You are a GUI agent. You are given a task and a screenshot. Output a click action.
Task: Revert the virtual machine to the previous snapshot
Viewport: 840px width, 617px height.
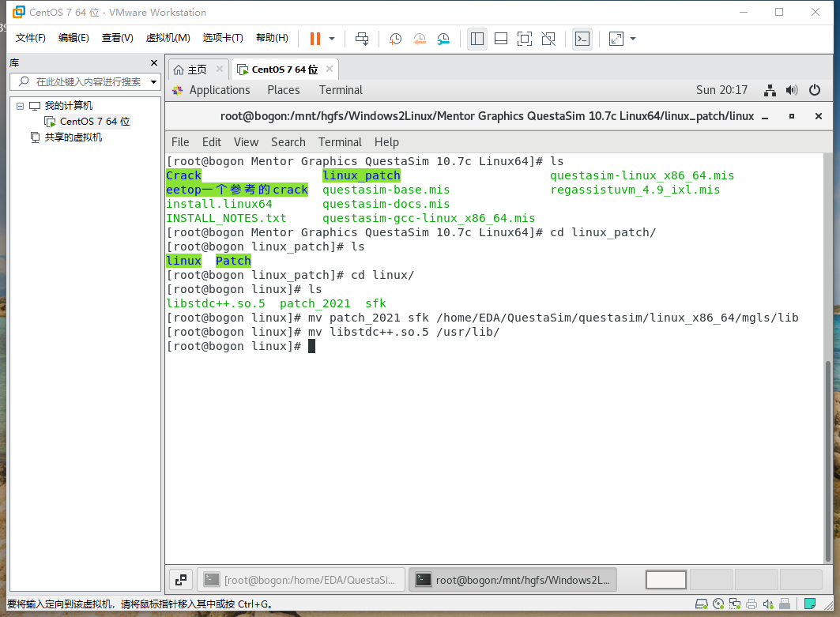click(x=420, y=39)
